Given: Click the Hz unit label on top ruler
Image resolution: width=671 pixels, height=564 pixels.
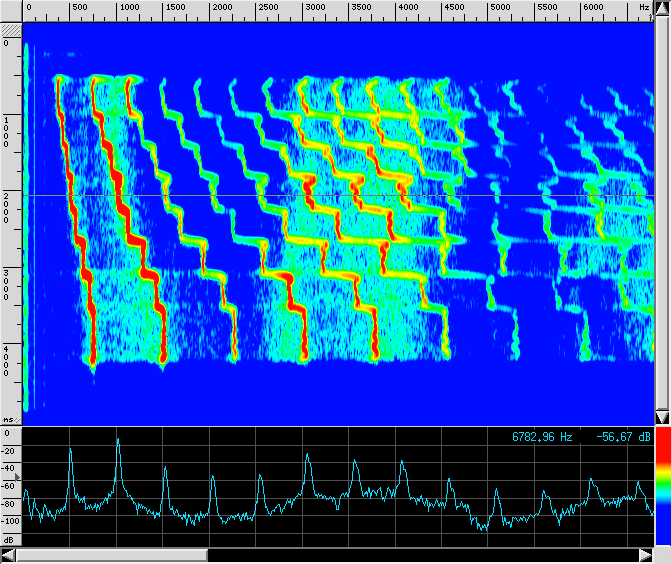Looking at the screenshot, I should pos(643,8).
